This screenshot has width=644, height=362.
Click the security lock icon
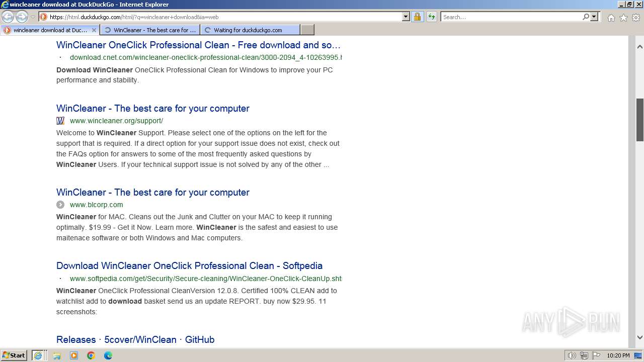click(417, 17)
